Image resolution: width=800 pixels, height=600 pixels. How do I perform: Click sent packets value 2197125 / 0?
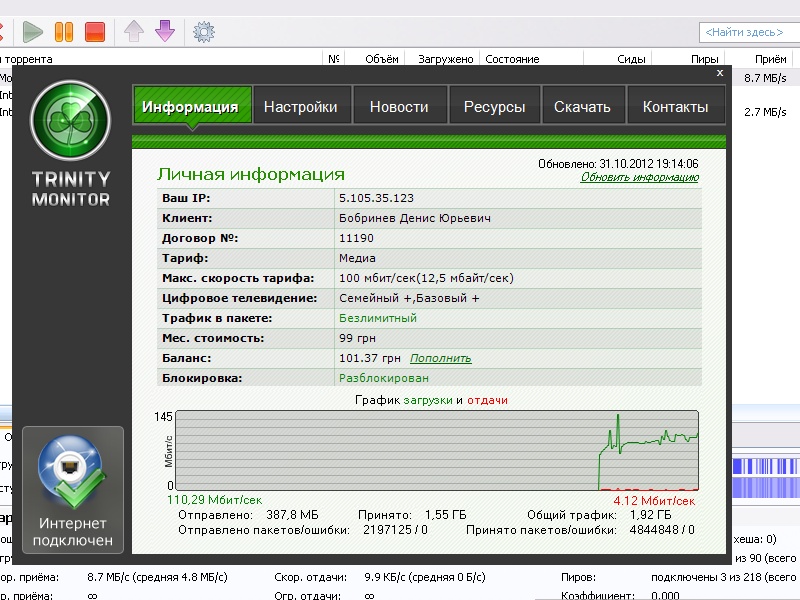[x=395, y=530]
